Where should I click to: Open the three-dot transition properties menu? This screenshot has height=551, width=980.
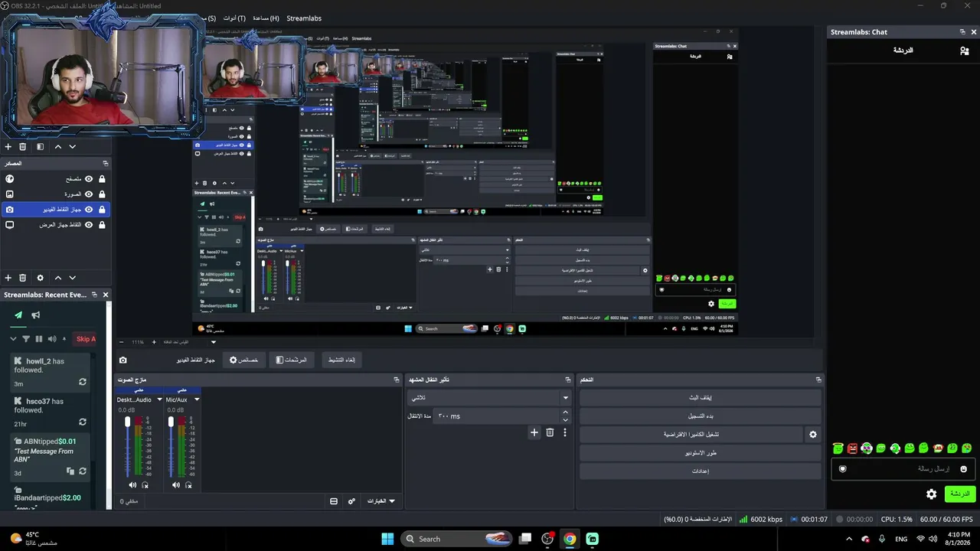[565, 432]
